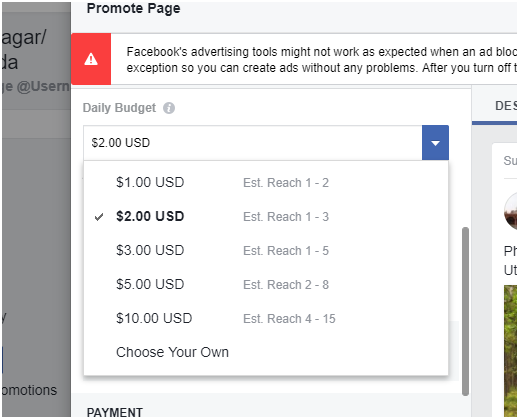Click the ad preview forest image
The height and width of the screenshot is (419, 519).
click(x=510, y=350)
